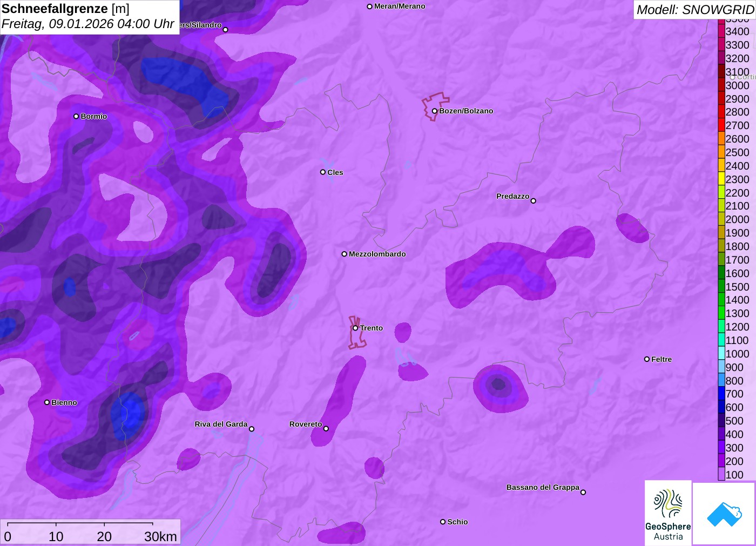Click the "Bassano del Grappa" name label
Screen dimensions: 756x546
tap(543, 487)
